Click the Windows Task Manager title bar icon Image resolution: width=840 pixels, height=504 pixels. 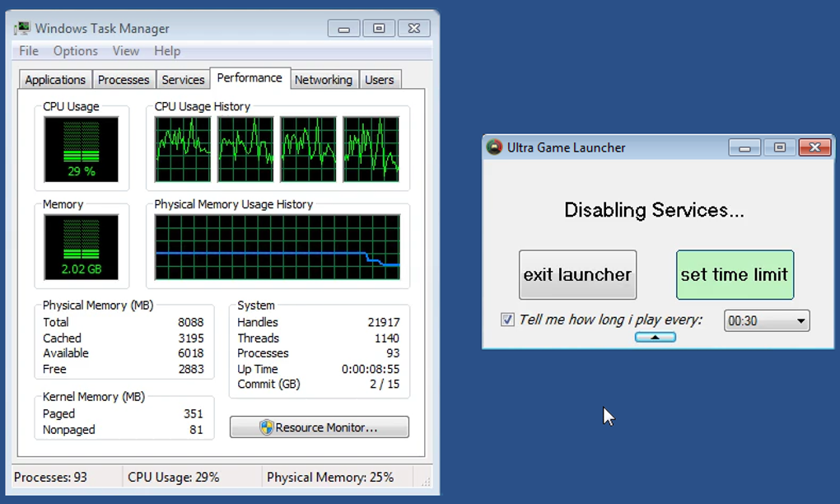[22, 28]
